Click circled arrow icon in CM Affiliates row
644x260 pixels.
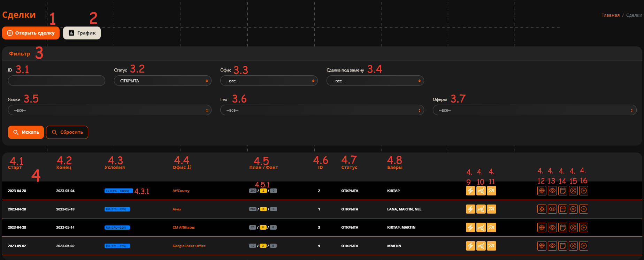click(584, 228)
